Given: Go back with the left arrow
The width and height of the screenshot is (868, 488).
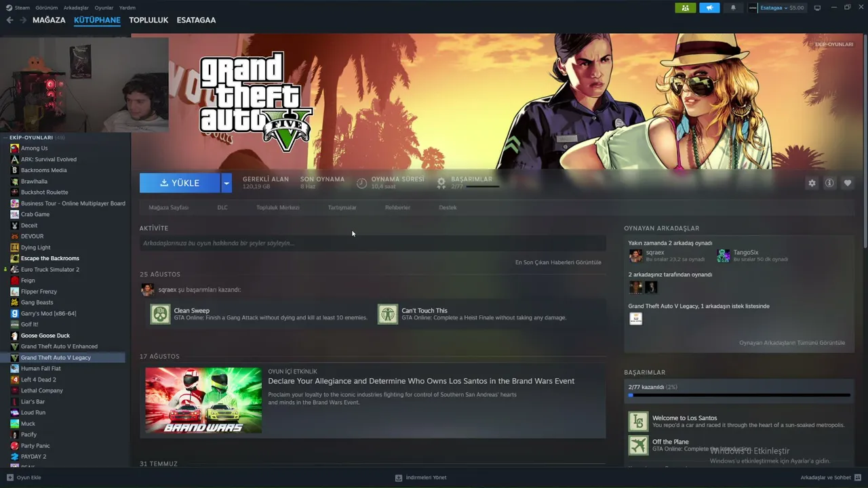Looking at the screenshot, I should (9, 20).
